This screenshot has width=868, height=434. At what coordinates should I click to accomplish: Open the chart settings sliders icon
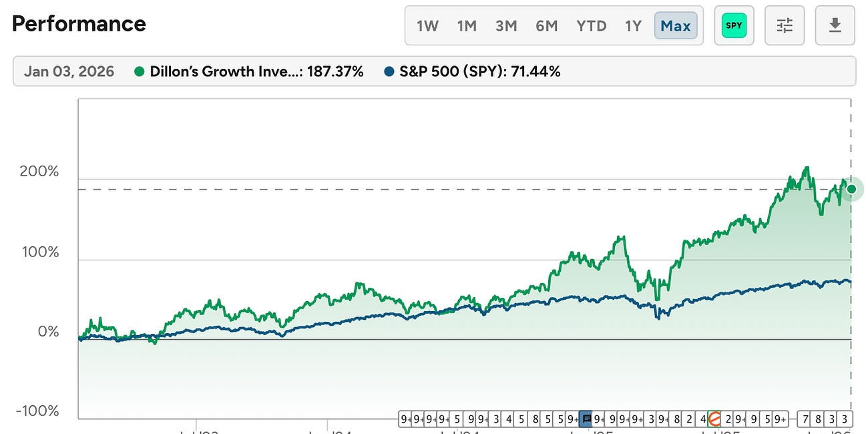pos(785,25)
